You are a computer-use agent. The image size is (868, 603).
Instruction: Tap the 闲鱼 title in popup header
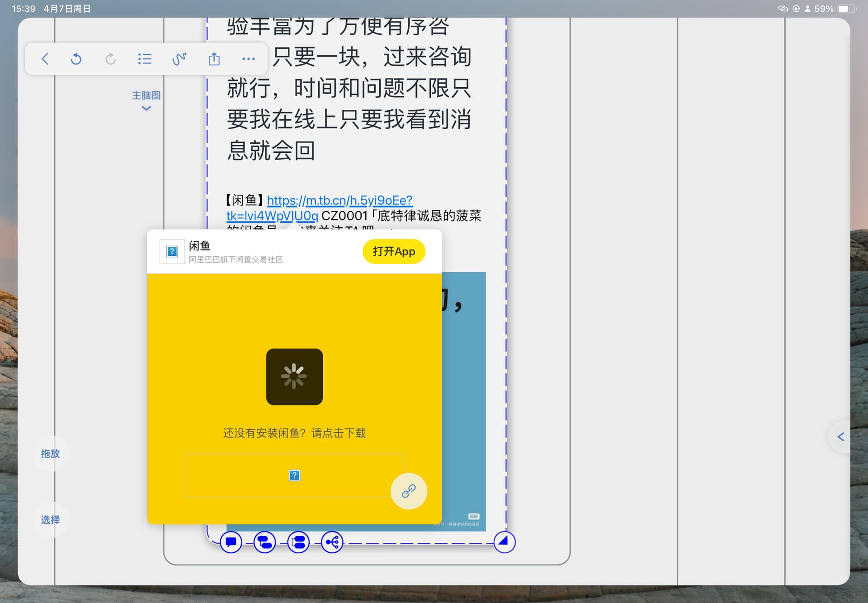[199, 245]
